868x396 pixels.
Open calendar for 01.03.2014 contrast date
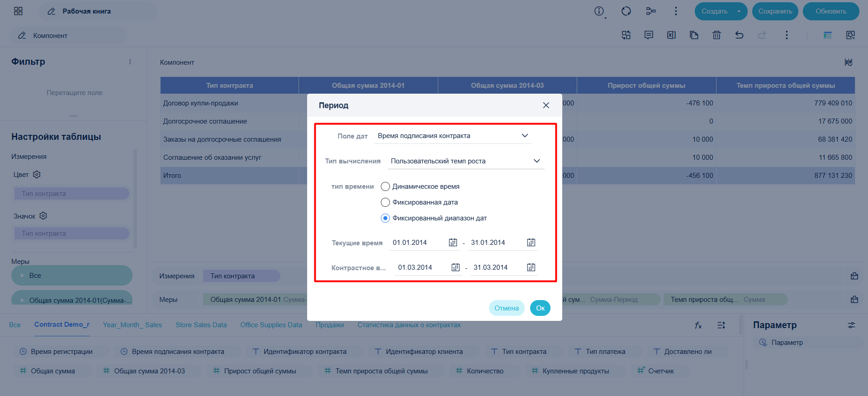(455, 267)
